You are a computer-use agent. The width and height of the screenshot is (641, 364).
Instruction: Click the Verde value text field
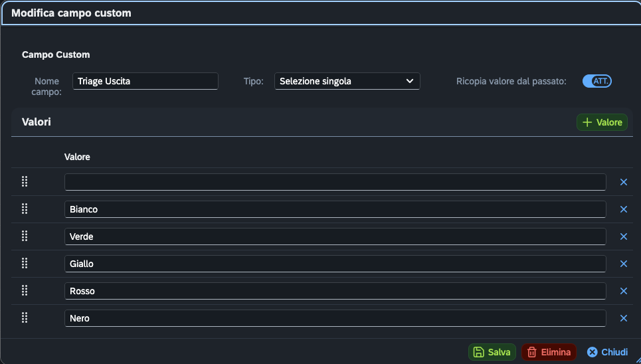coord(335,236)
